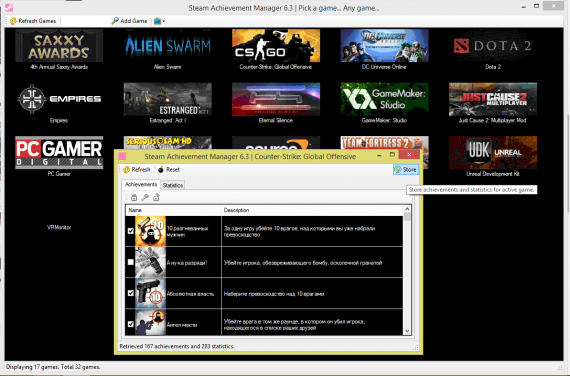Viewport: 570px width, 376px height.
Task: Click the unlock all achievements icon
Action: (156, 197)
